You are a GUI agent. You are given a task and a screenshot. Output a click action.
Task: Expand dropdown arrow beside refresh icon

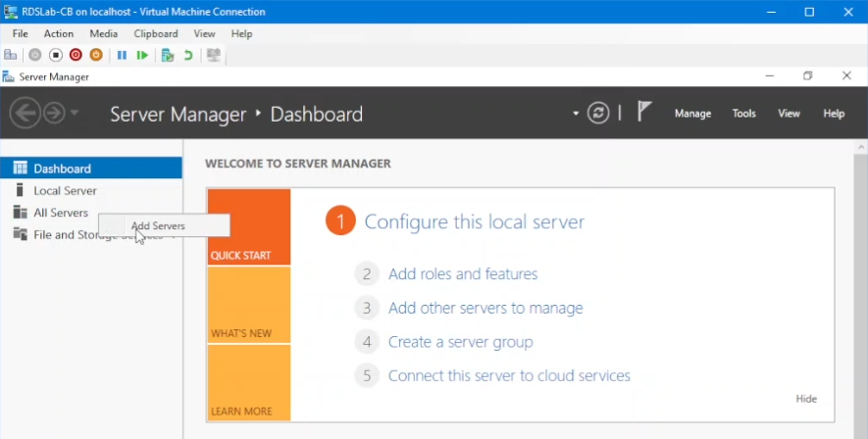click(x=577, y=115)
